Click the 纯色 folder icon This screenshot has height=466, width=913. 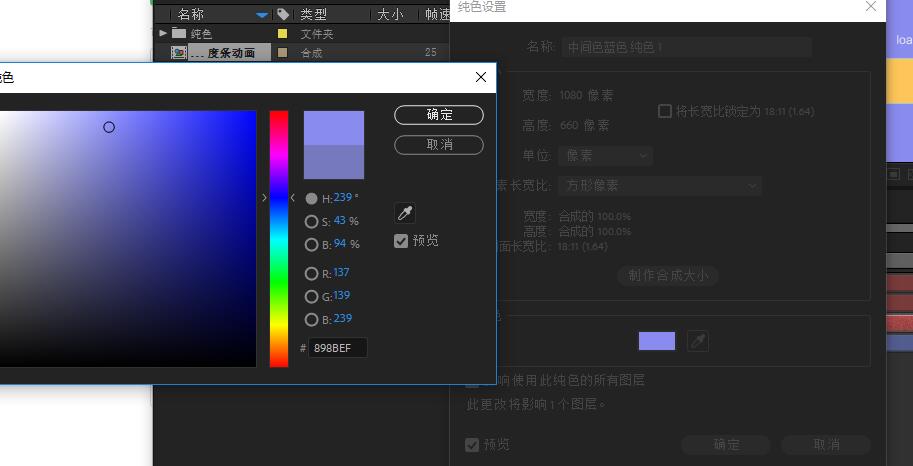pos(179,33)
